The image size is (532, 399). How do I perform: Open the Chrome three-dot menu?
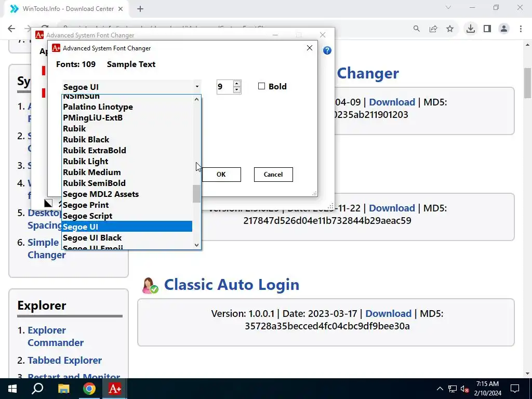(521, 29)
